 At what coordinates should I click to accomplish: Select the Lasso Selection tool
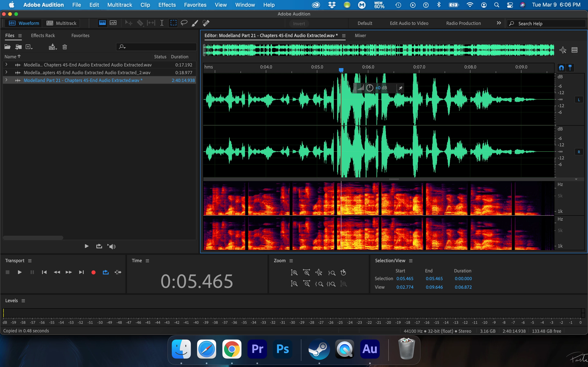(x=184, y=23)
